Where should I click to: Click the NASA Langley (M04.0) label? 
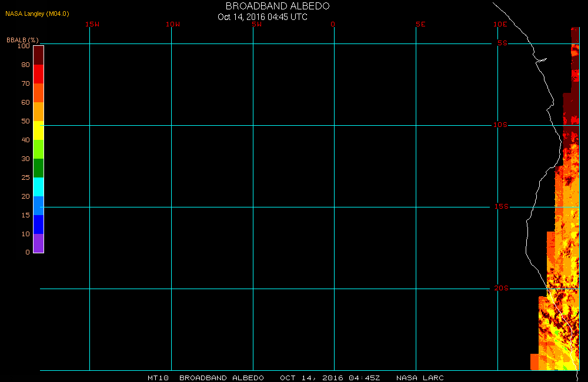point(37,14)
